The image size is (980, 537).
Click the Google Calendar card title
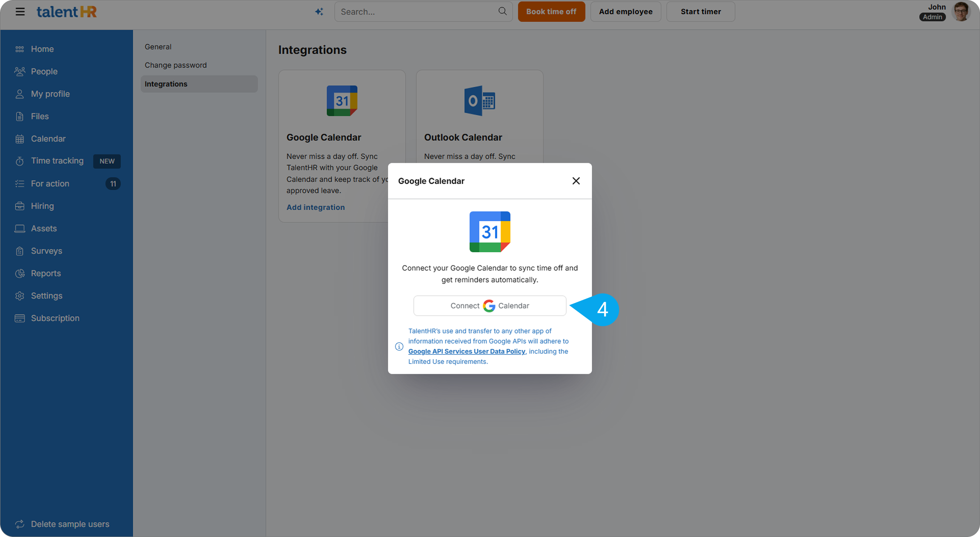(324, 137)
